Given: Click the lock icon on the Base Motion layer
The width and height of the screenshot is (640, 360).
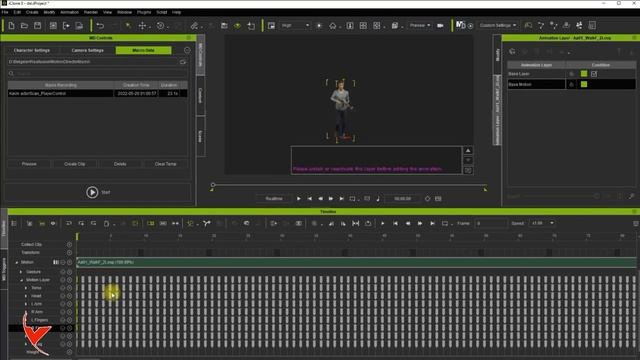Looking at the screenshot, I should coord(571,84).
